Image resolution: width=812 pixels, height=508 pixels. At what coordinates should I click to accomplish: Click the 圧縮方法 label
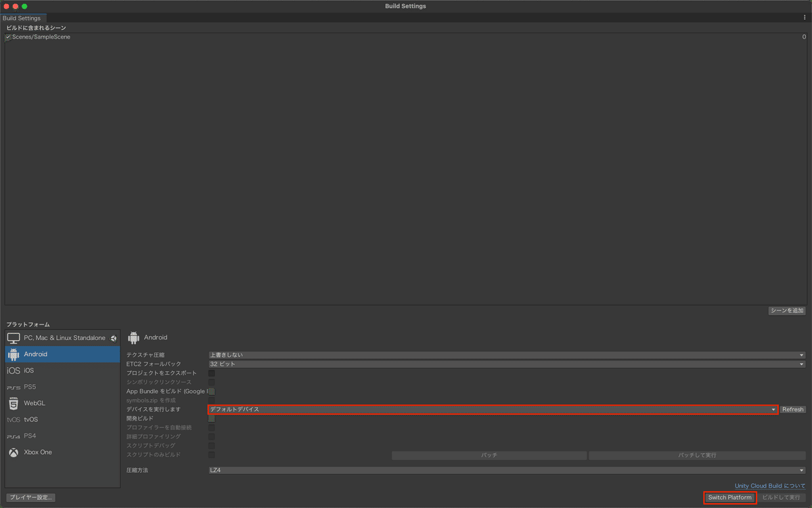coord(137,470)
